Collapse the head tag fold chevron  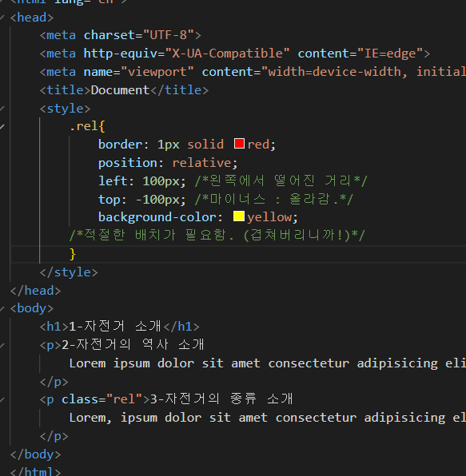point(2,18)
